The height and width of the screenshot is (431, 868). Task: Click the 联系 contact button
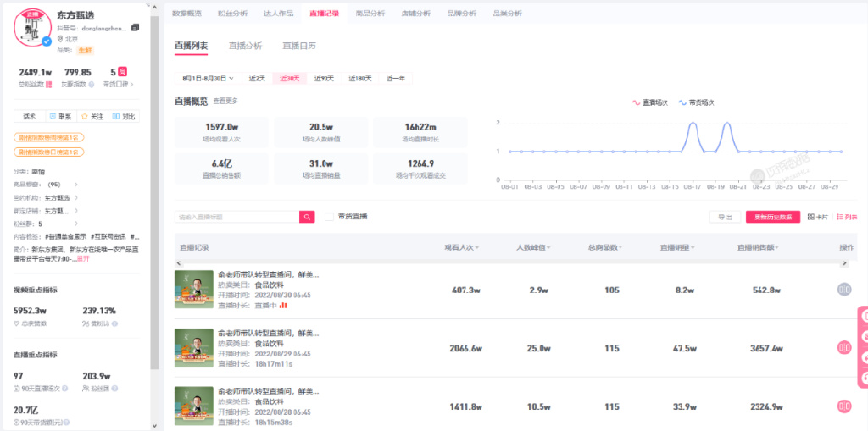pos(61,116)
